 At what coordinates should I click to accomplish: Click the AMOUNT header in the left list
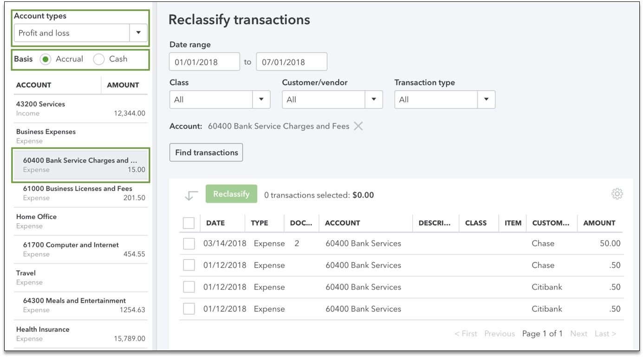tap(123, 85)
